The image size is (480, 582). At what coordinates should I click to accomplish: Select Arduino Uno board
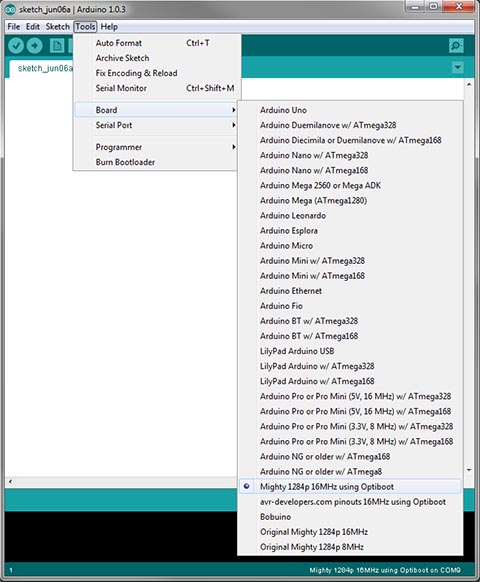coord(350,110)
